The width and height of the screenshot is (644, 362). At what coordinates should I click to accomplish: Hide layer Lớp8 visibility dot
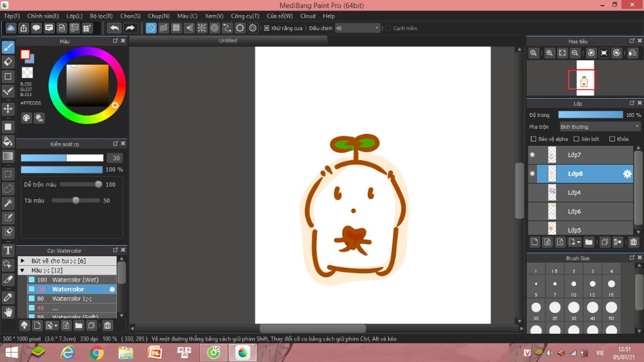[532, 173]
